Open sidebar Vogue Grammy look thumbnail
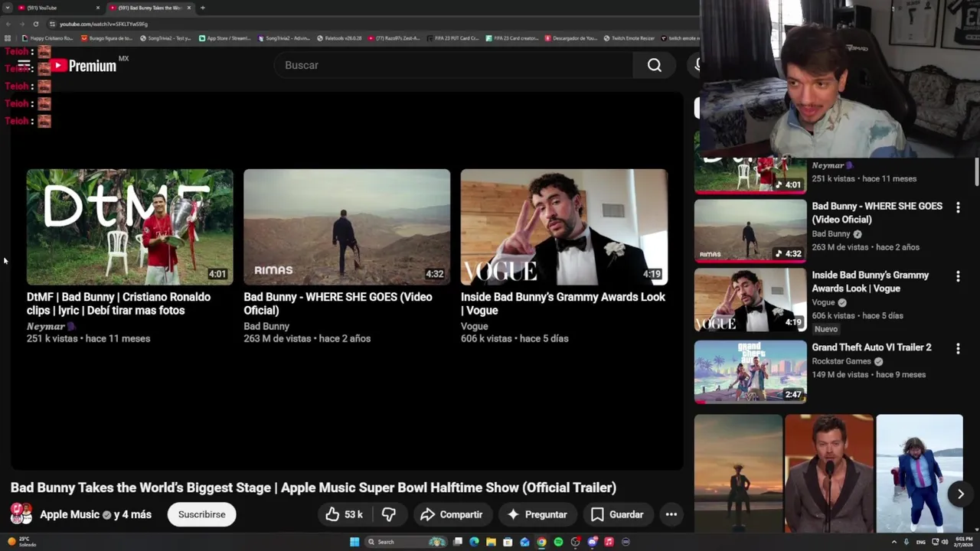Screen dimensions: 980x551 (750, 299)
